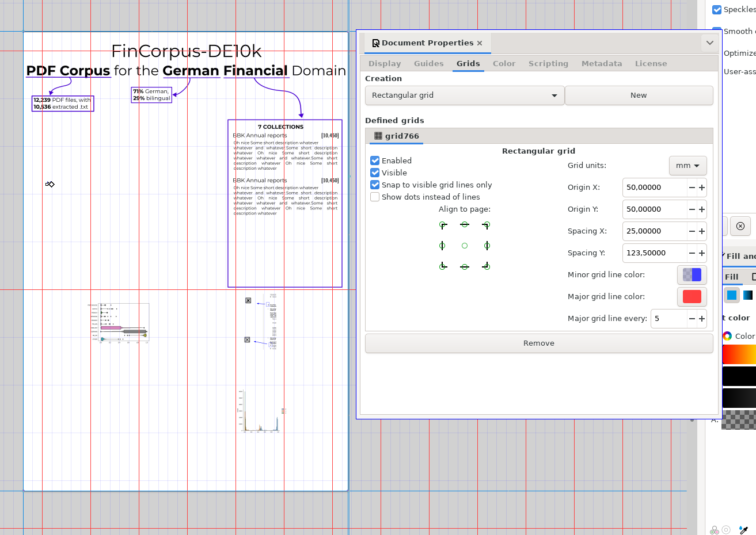756x535 pixels.
Task: Disable the grid Enabled checkbox
Action: (x=375, y=161)
